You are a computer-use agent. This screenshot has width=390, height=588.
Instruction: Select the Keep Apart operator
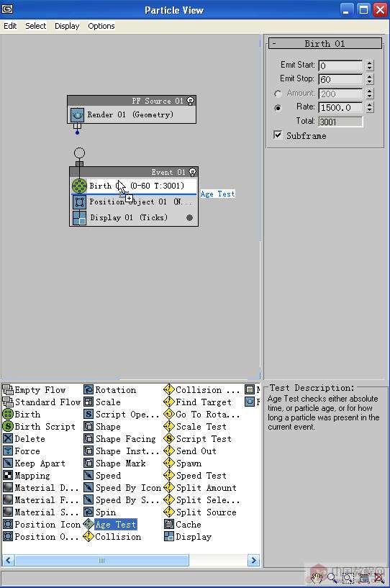point(34,463)
